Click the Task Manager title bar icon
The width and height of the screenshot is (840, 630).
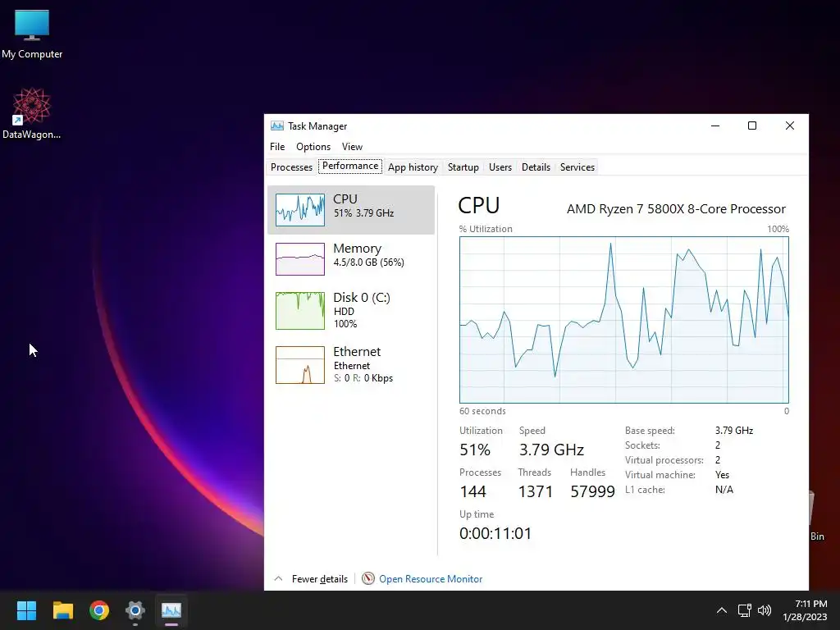(277, 126)
